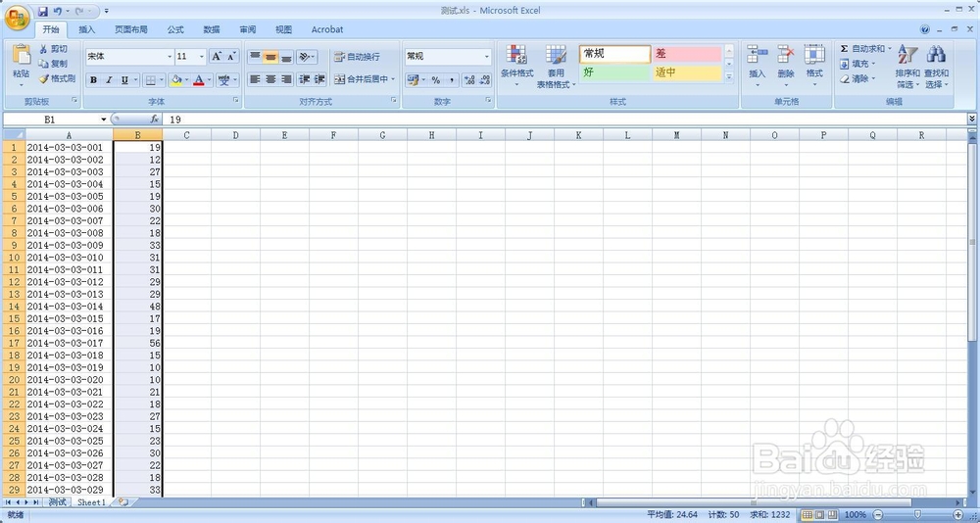Toggle italic formatting
980x523 pixels.
(109, 80)
